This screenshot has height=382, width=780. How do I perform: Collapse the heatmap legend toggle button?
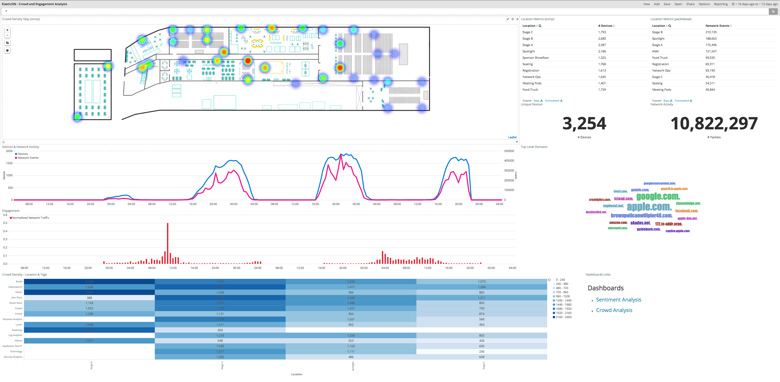tap(550, 280)
